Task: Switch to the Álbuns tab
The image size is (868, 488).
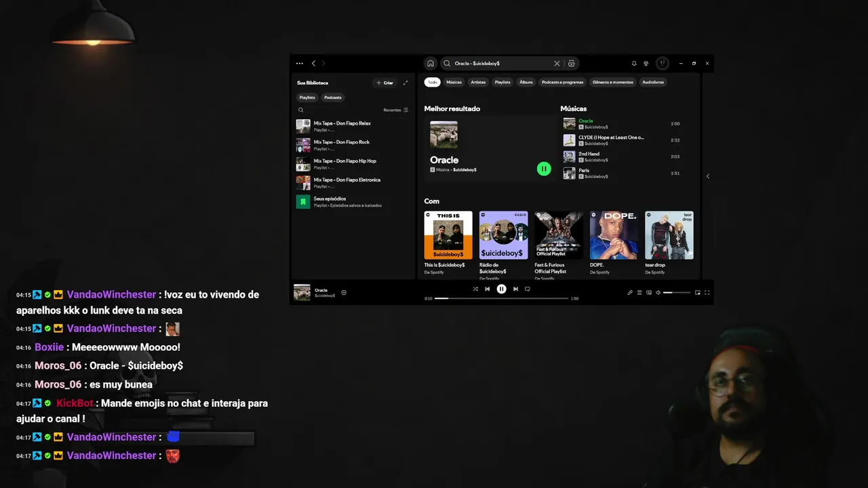Action: [x=526, y=82]
